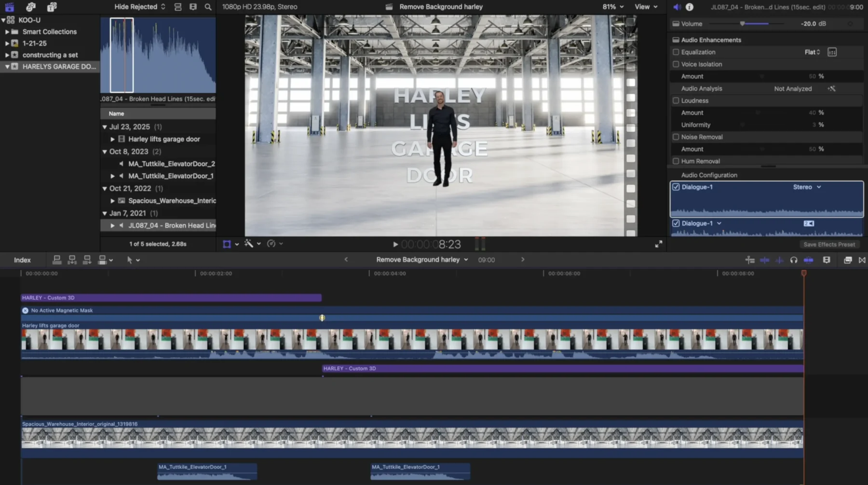Show the Info inspector icon
The image size is (868, 485).
[x=690, y=7]
